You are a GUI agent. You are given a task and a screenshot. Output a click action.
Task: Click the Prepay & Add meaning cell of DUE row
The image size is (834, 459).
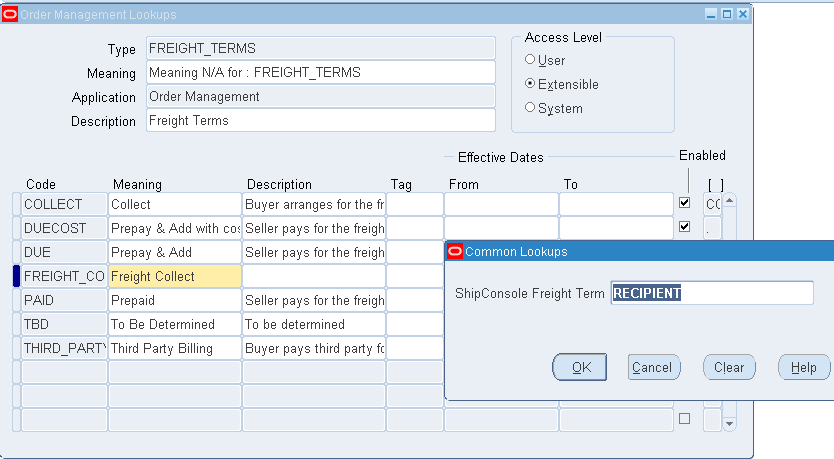(x=175, y=252)
